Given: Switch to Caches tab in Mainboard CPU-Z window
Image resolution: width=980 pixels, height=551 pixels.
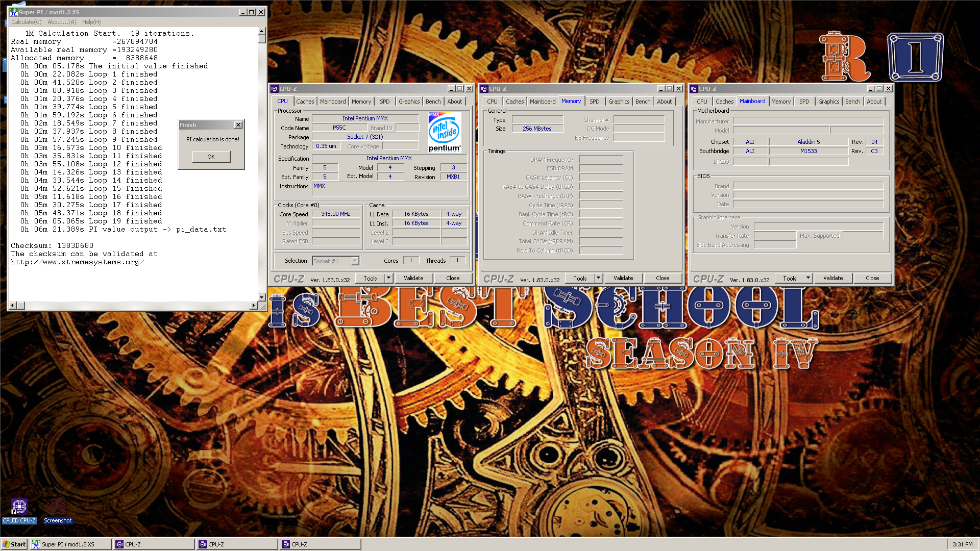Looking at the screenshot, I should [724, 102].
